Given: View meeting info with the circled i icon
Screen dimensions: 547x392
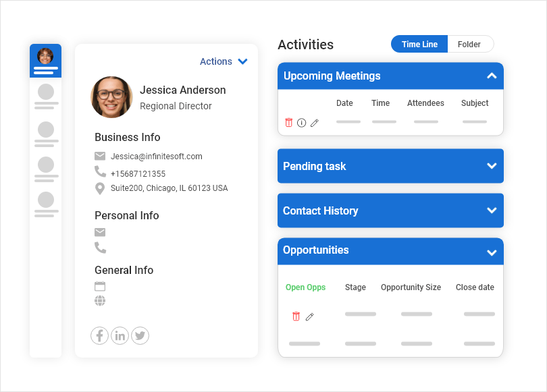Looking at the screenshot, I should click(x=302, y=123).
